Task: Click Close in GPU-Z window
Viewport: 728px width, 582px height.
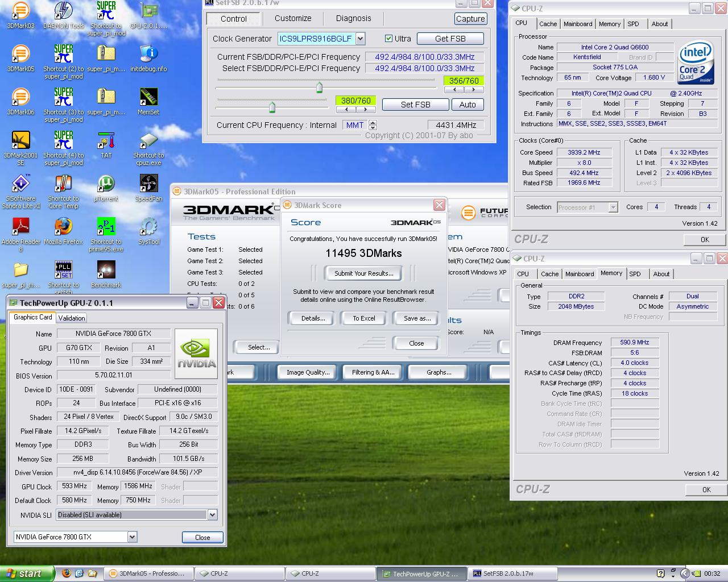Action: (x=202, y=538)
